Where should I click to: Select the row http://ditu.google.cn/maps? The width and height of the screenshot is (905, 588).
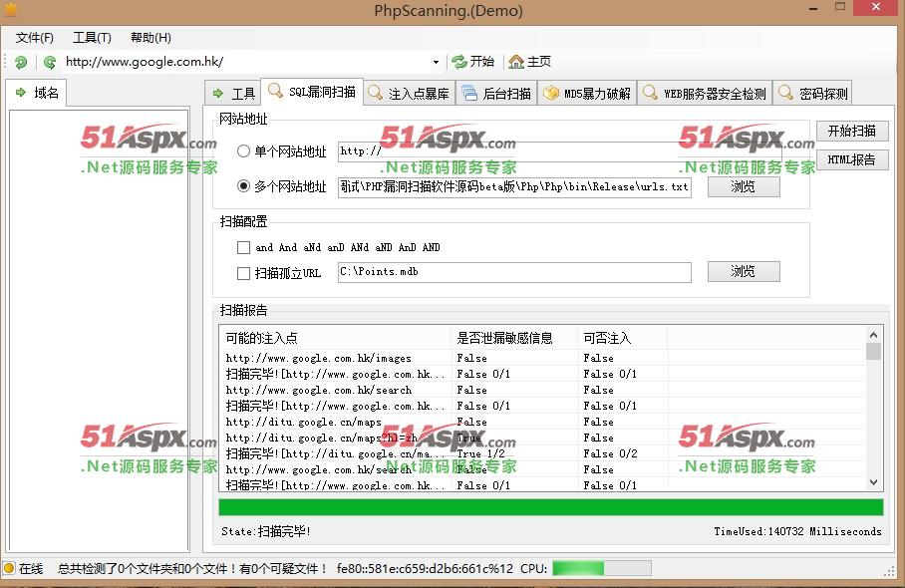[x=542, y=423]
